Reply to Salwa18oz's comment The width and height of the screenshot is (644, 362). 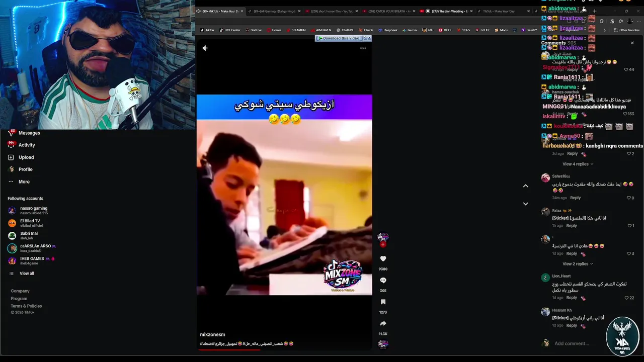pyautogui.click(x=575, y=198)
